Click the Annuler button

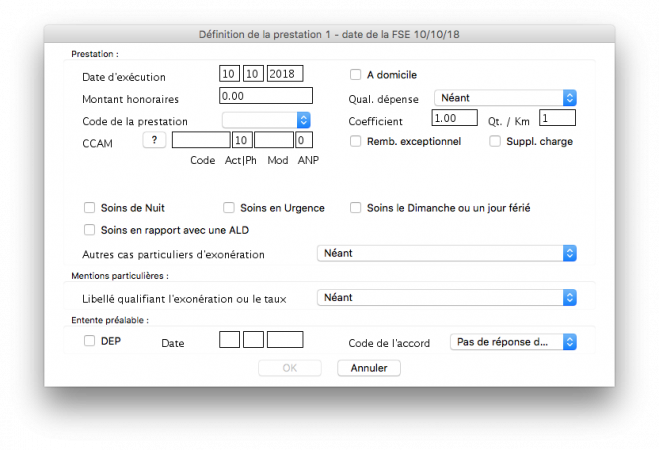[369, 368]
